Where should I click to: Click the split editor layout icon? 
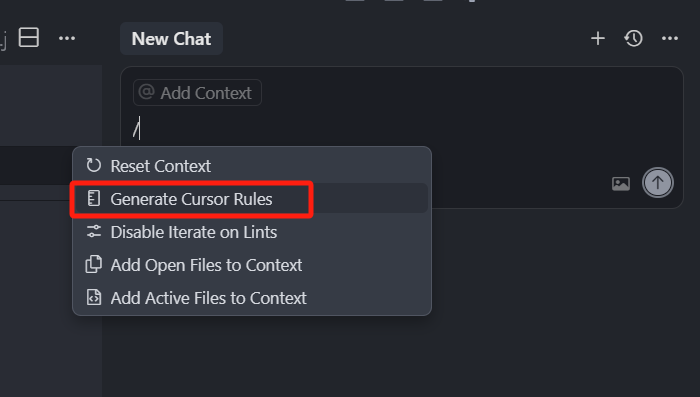point(29,38)
